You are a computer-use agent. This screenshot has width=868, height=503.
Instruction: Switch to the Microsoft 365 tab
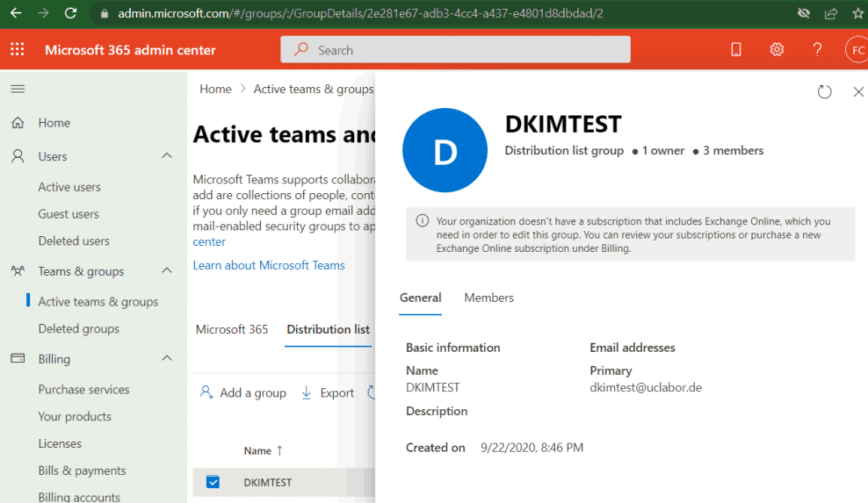[232, 329]
